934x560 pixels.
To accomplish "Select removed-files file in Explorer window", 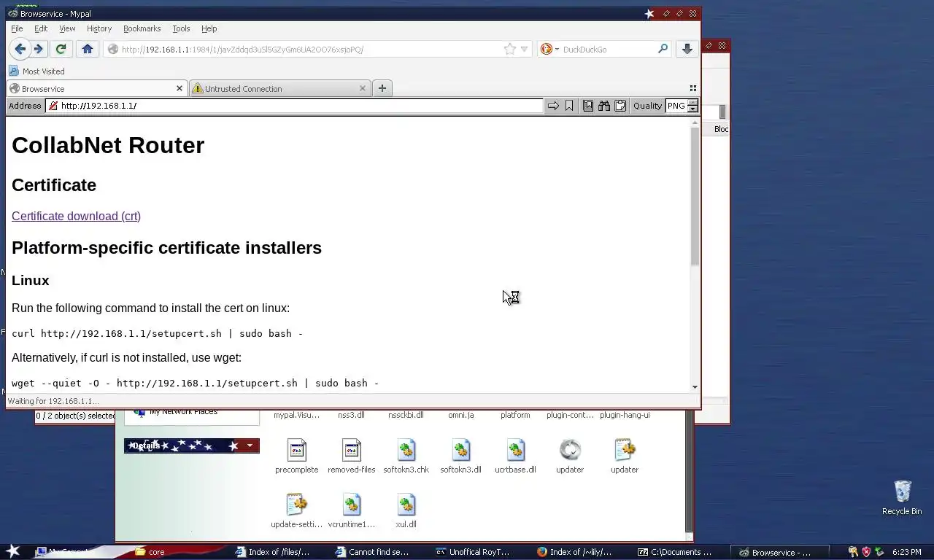I will coord(351,456).
